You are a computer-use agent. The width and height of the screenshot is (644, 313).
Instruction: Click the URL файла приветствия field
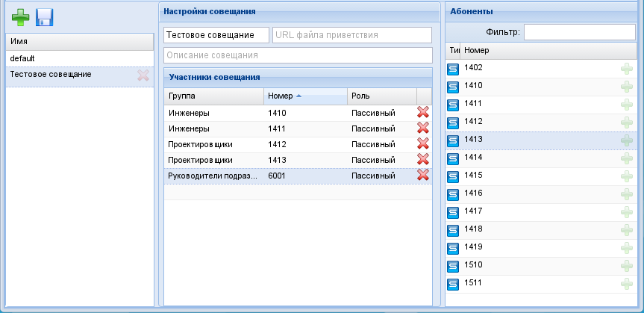pyautogui.click(x=351, y=35)
